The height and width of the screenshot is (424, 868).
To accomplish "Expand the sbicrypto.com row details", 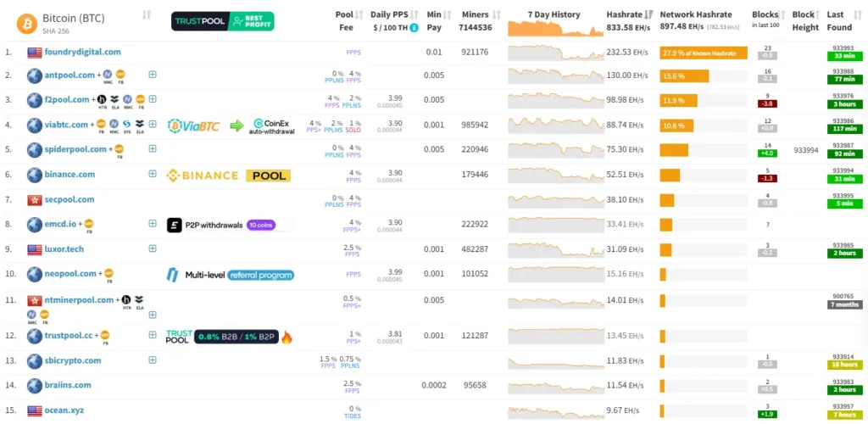I will point(153,360).
